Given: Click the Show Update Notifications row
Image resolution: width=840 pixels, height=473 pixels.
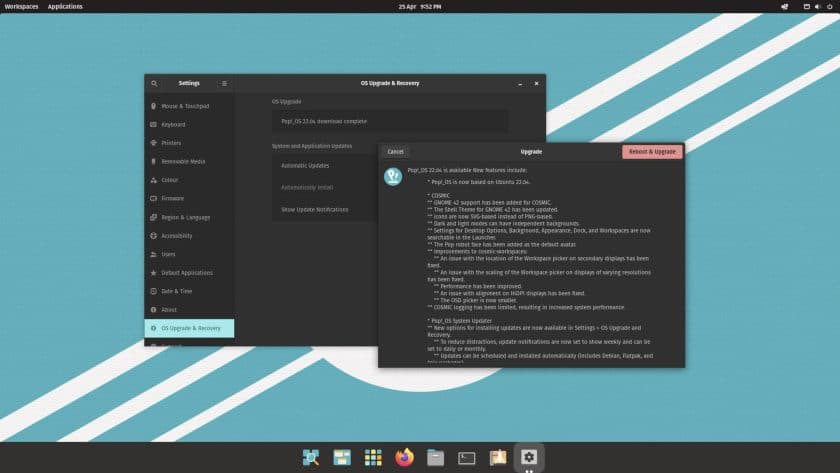Looking at the screenshot, I should tap(325, 209).
